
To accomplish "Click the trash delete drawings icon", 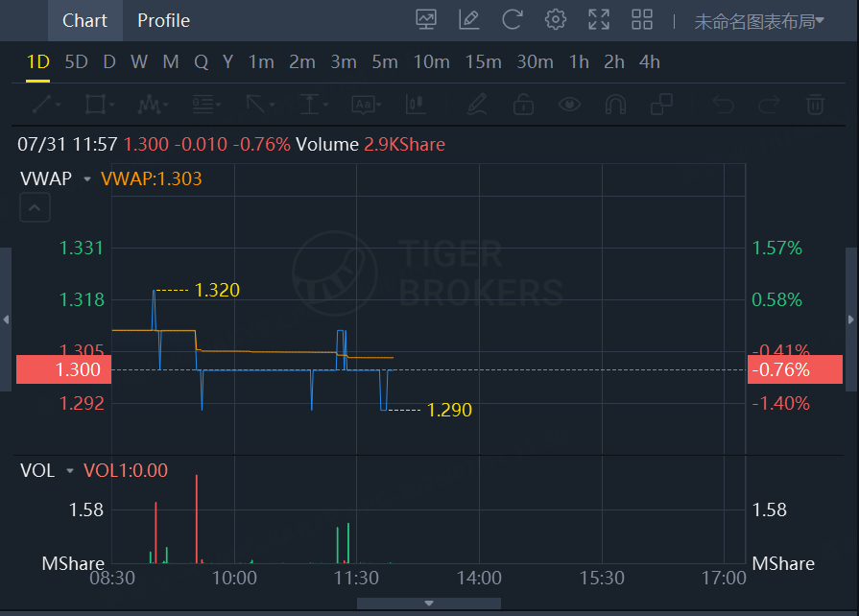I will pyautogui.click(x=815, y=104).
